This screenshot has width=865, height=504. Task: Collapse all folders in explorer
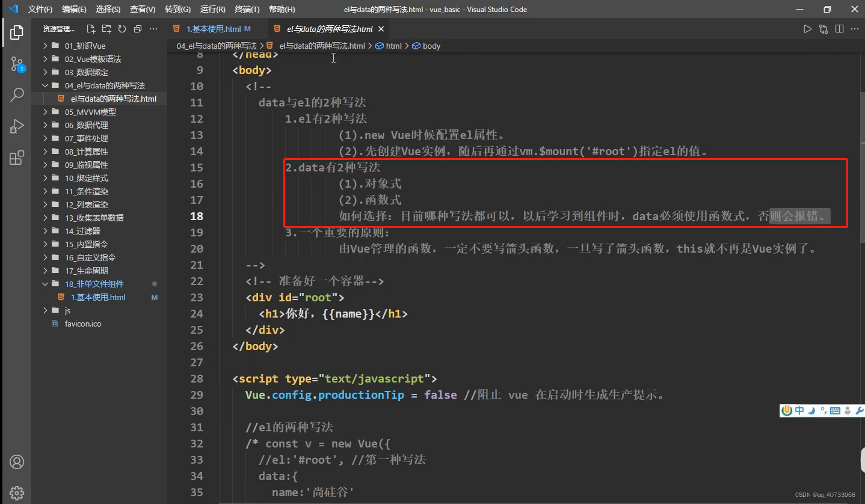coord(138,29)
